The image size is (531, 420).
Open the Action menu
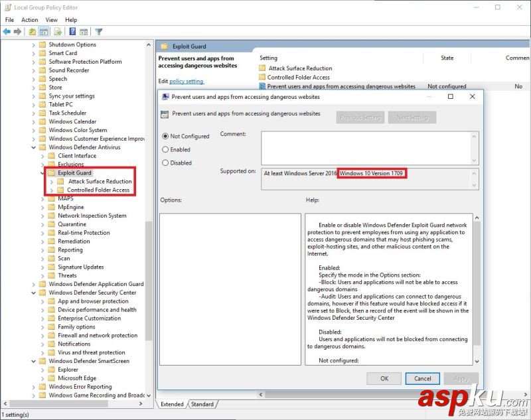[29, 20]
